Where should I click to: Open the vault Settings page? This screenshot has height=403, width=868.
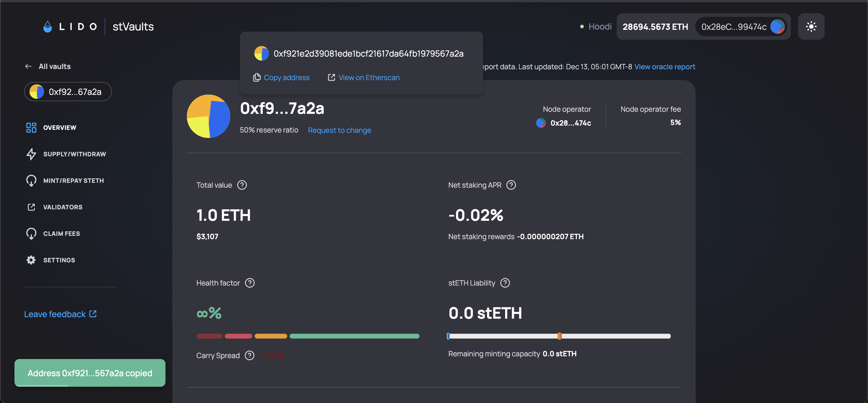[x=59, y=260]
